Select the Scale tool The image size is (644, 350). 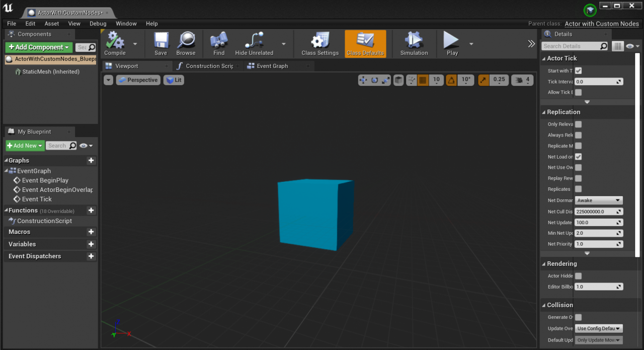385,80
